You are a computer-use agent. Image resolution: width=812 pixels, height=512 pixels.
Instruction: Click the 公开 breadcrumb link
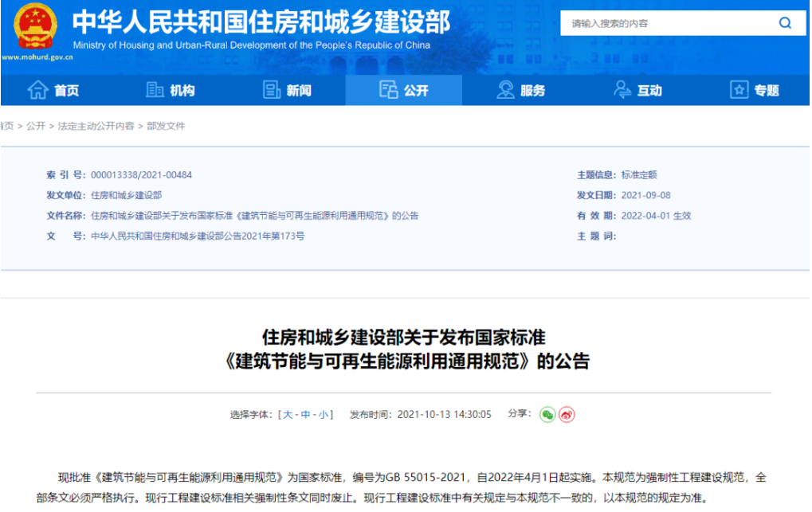36,127
